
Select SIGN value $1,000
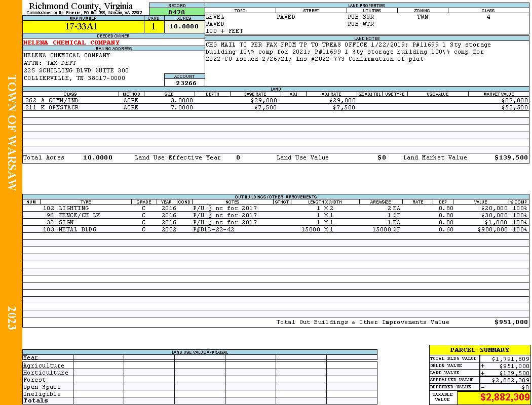click(x=497, y=222)
